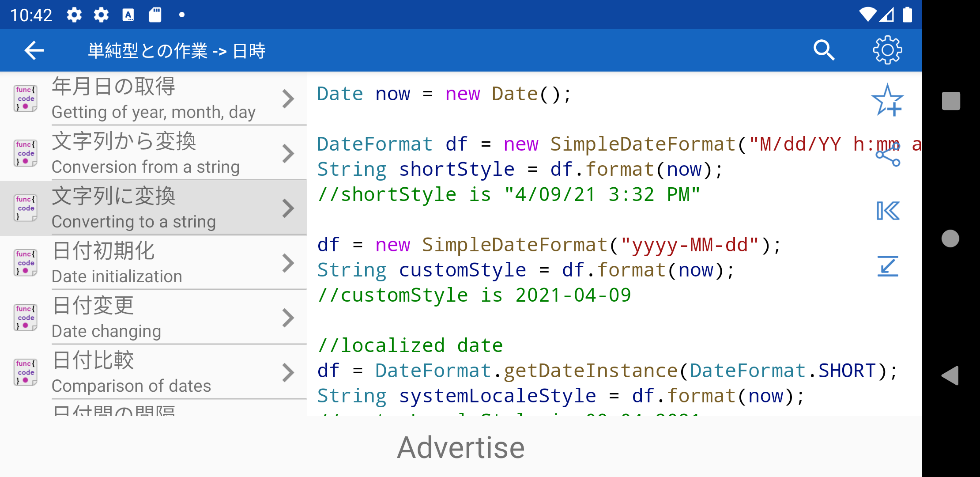Open the 年月日の取得 topic
This screenshot has width=980, height=477.
pos(154,98)
